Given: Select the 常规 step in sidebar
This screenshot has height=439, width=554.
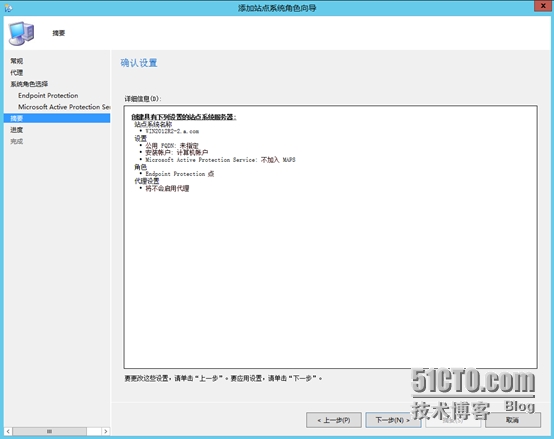Looking at the screenshot, I should click(x=17, y=61).
